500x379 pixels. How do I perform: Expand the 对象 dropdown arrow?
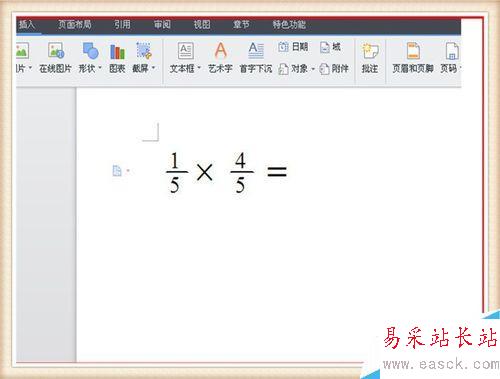(x=313, y=69)
